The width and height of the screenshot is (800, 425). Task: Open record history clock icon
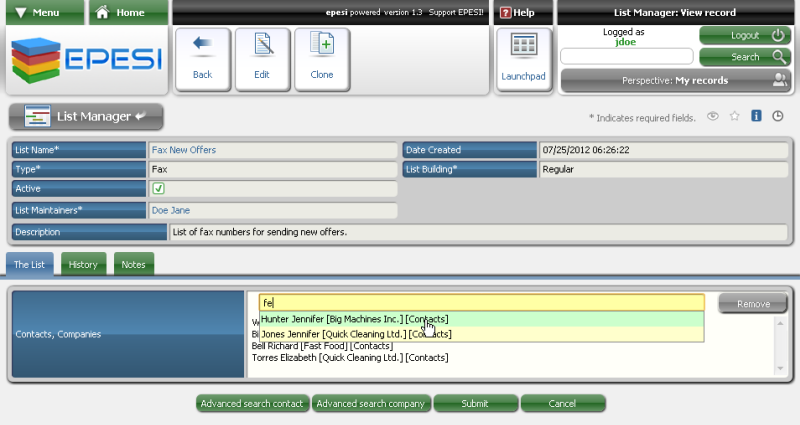(x=778, y=116)
